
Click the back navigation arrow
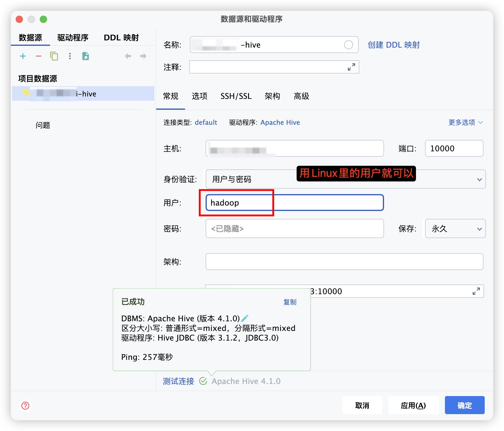[x=128, y=56]
